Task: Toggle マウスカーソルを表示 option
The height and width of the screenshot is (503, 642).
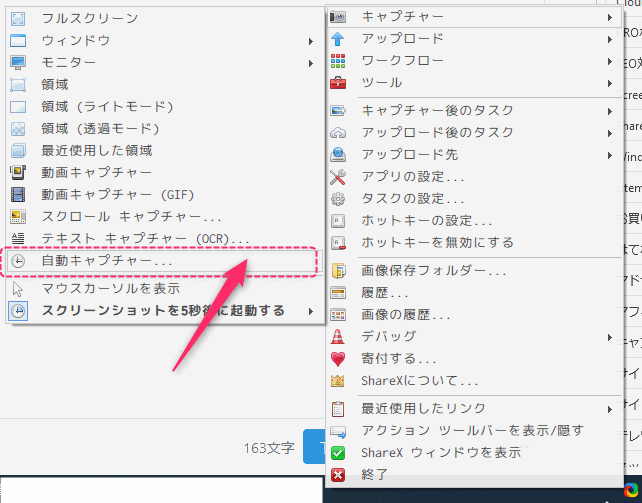Action: tap(165, 289)
